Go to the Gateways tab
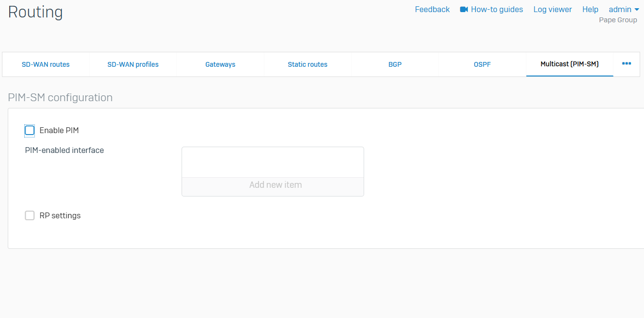Screen dimensions: 644x318 click(220, 64)
